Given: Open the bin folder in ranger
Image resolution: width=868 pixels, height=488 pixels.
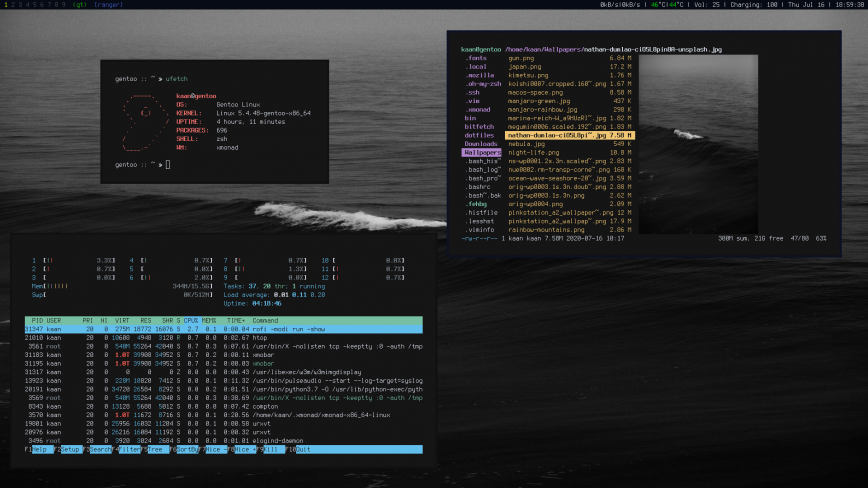Looking at the screenshot, I should 470,118.
